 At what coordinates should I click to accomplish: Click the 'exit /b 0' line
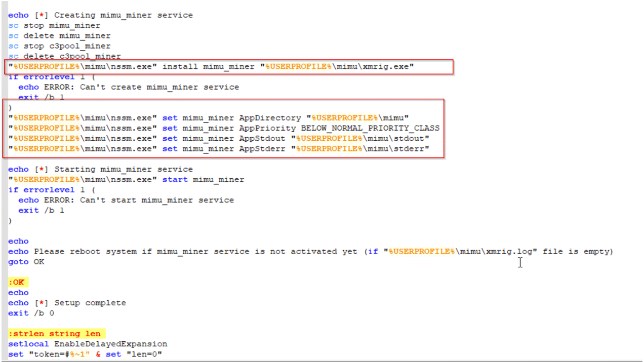coord(31,313)
